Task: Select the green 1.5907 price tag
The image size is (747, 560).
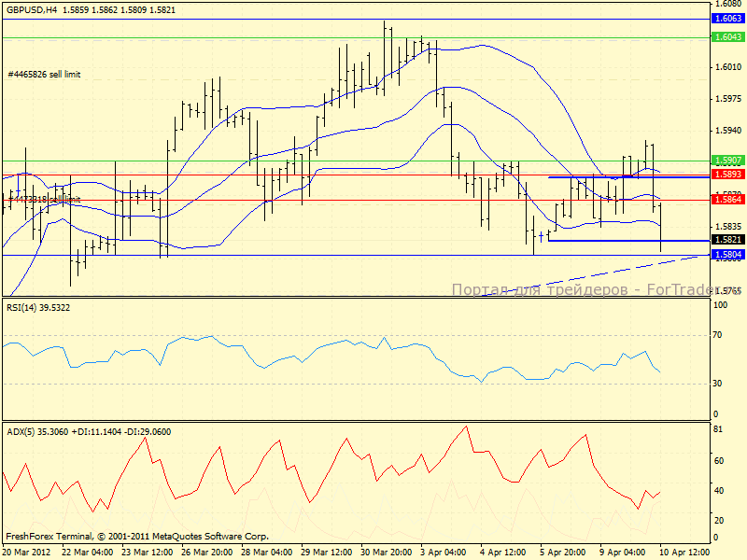Action: pos(727,161)
